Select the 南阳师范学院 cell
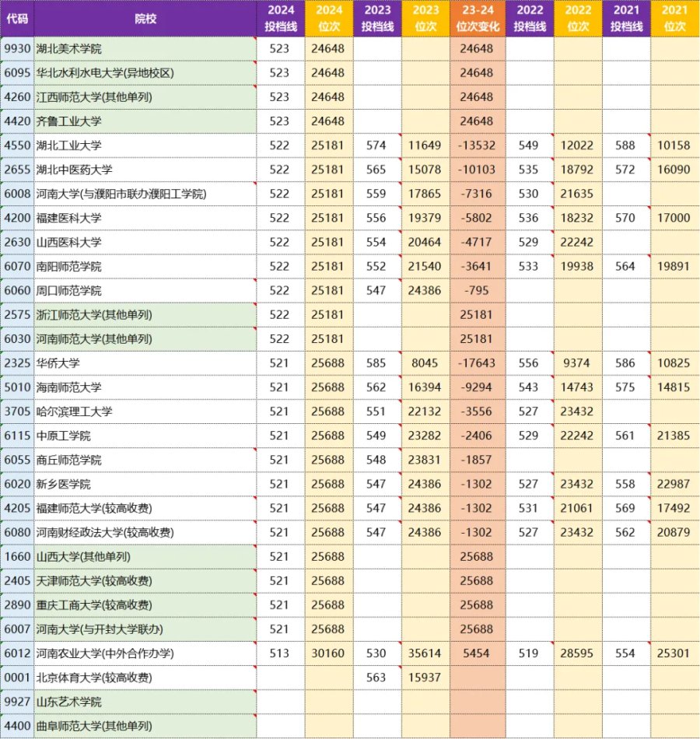Screen dimensions: 700x739 145,266
